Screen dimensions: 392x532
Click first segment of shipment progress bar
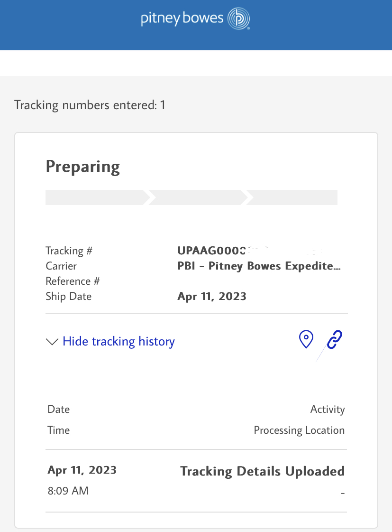[95, 197]
